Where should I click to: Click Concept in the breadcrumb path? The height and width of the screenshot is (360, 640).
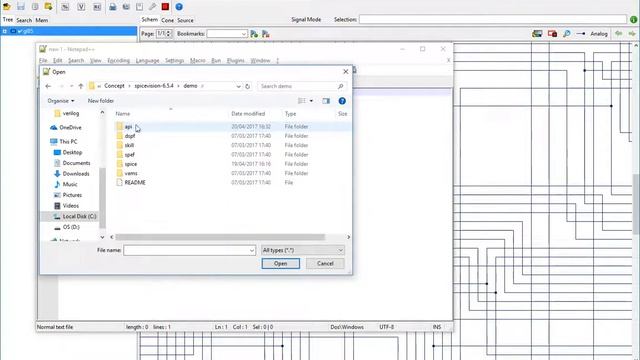(114, 86)
